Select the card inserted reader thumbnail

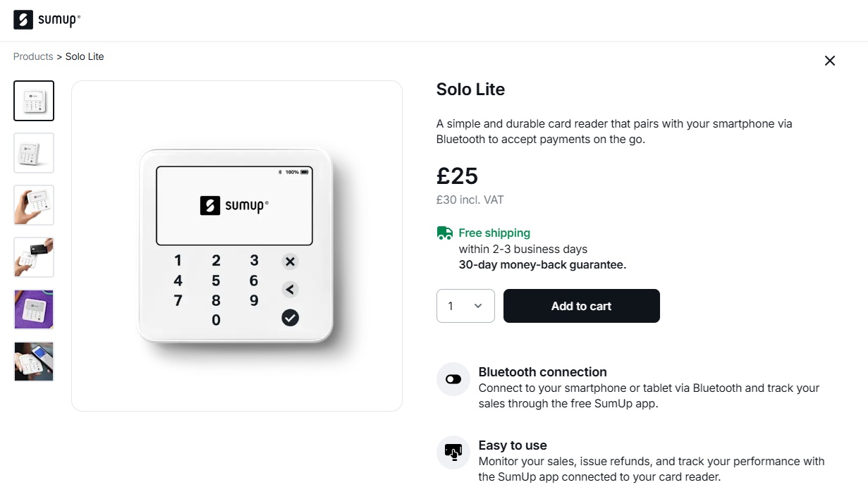33,257
